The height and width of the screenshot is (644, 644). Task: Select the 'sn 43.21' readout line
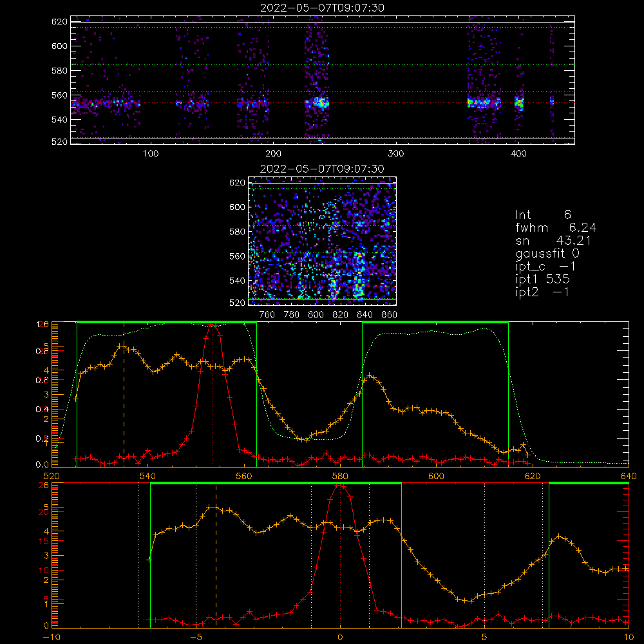click(x=553, y=240)
